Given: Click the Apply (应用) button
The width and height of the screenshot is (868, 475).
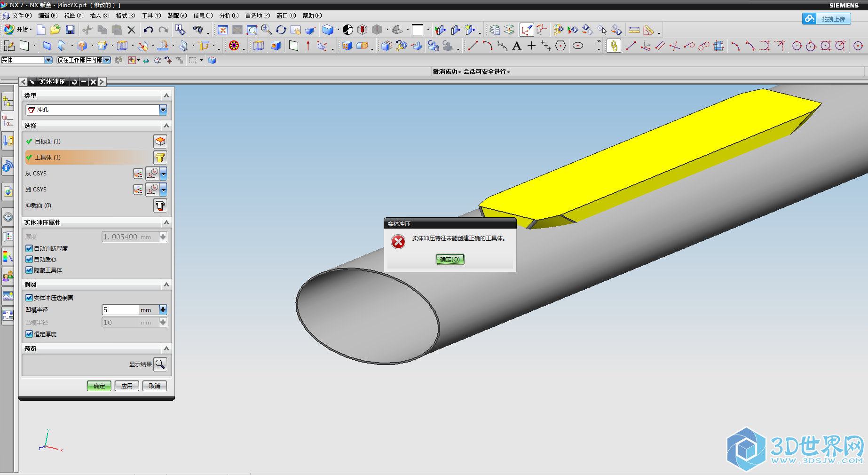Looking at the screenshot, I should 127,386.
